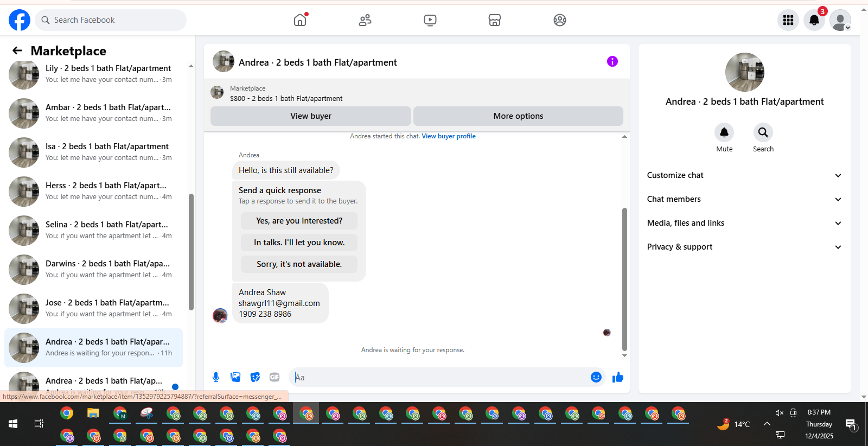This screenshot has height=446, width=868.
Task: Click the Search Facebook field
Action: coord(111,20)
